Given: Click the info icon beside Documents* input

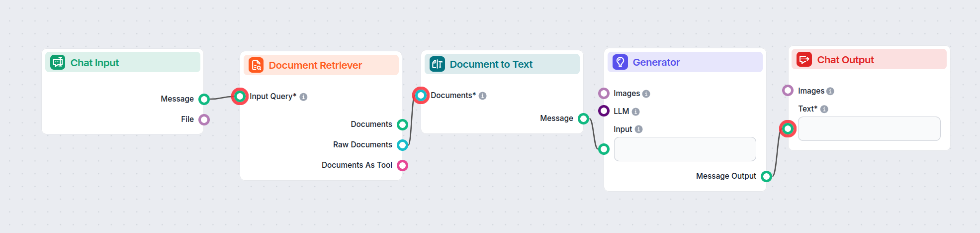Looking at the screenshot, I should pyautogui.click(x=482, y=96).
